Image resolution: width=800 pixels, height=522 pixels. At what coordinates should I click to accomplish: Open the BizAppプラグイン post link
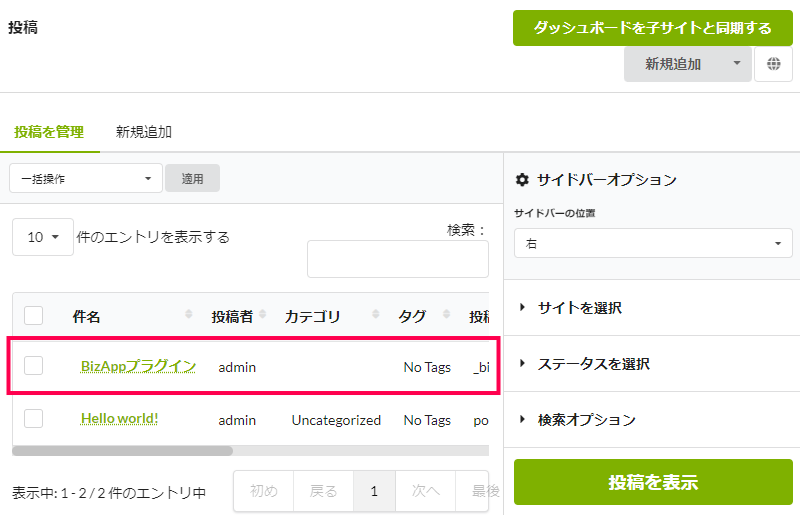pyautogui.click(x=138, y=366)
